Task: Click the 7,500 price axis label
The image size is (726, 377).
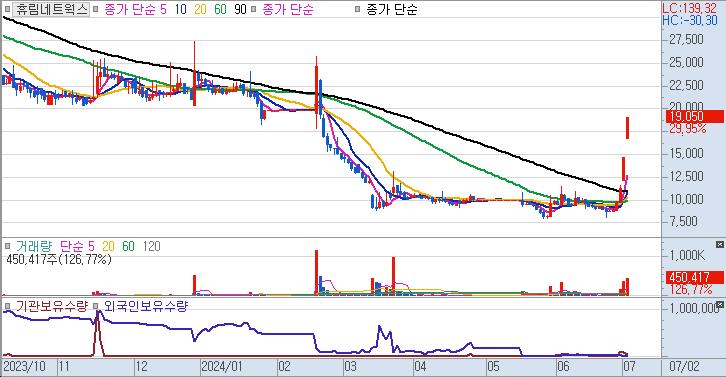Action: (683, 221)
